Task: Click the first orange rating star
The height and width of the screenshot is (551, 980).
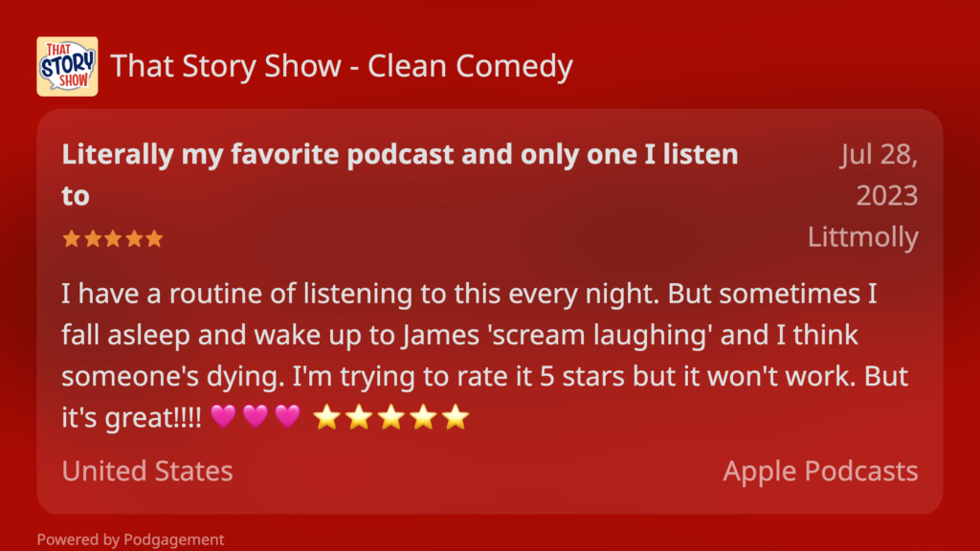Action: click(x=71, y=238)
